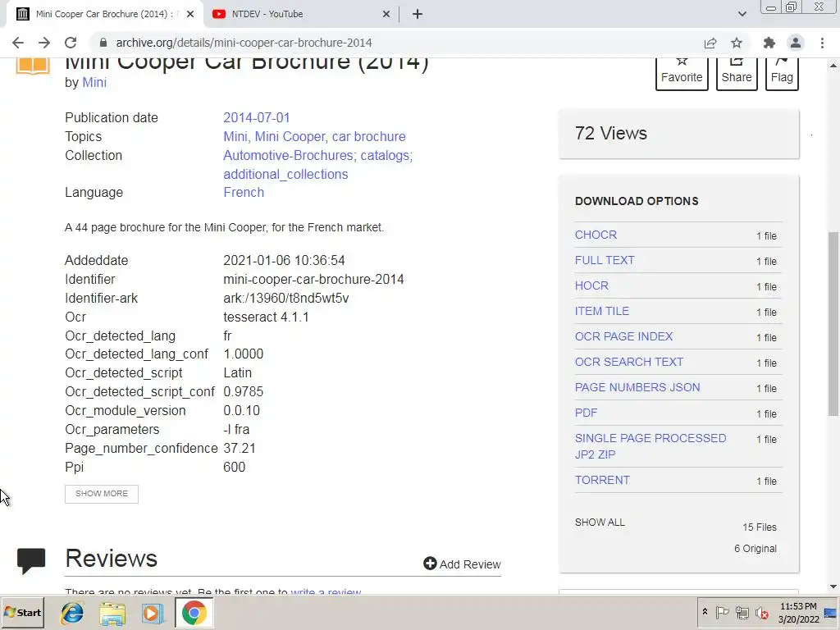
Task: Open the Chrome extensions puzzle icon
Action: [769, 43]
